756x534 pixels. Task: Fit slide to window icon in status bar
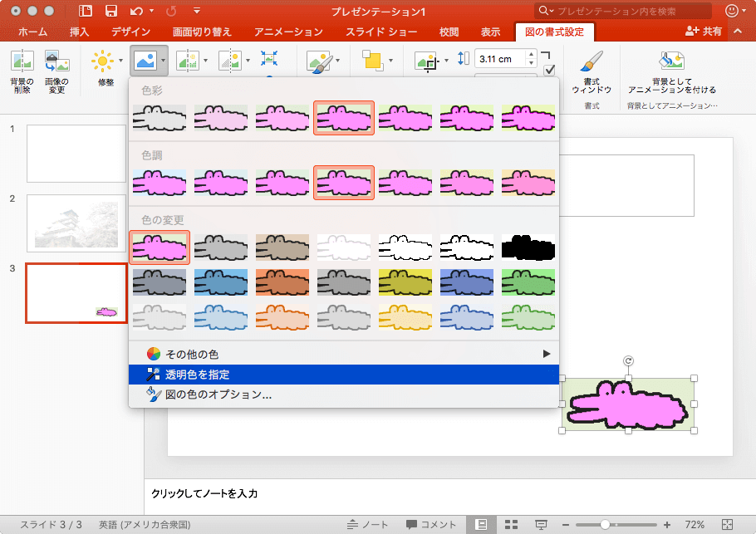tap(728, 525)
